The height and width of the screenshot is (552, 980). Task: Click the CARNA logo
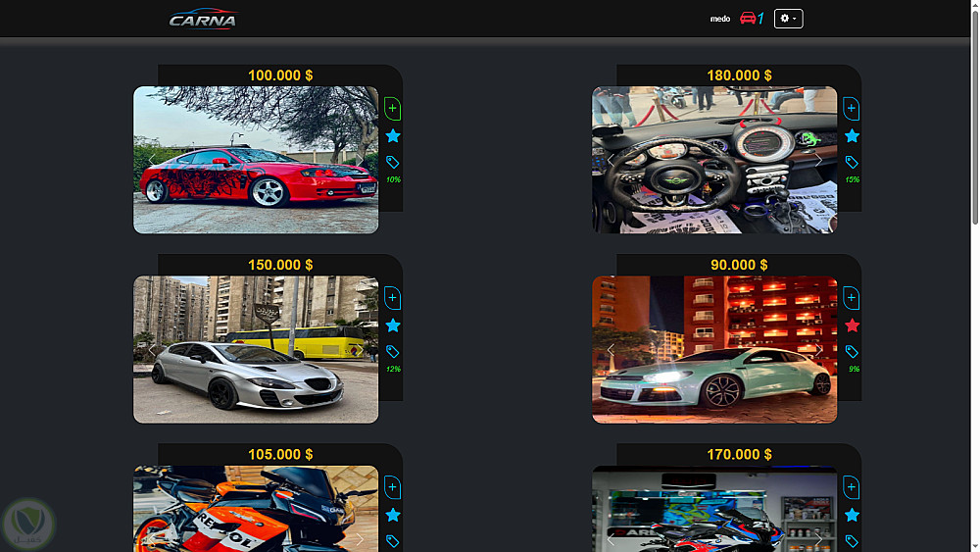(x=203, y=19)
